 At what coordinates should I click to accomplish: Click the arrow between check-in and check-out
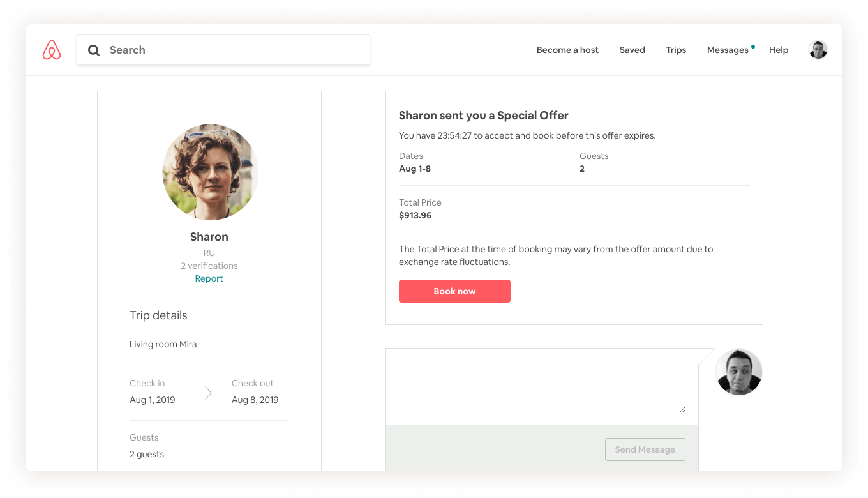[x=208, y=393]
